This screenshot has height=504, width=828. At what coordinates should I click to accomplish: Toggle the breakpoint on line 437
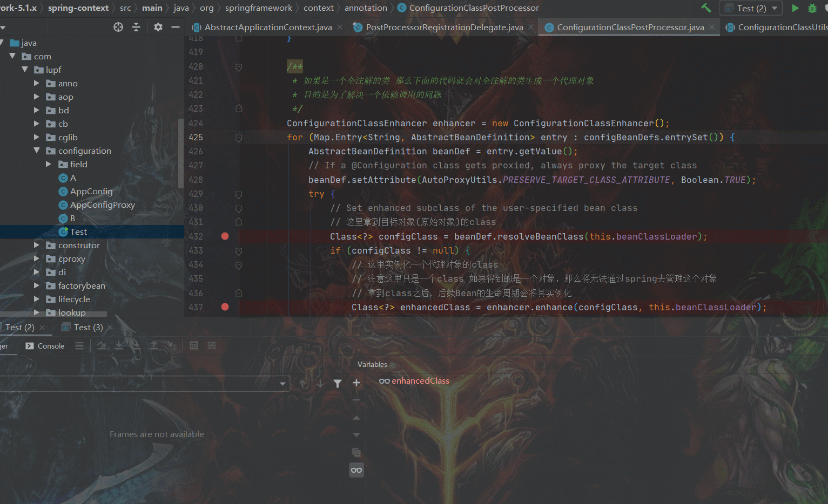[x=225, y=307]
